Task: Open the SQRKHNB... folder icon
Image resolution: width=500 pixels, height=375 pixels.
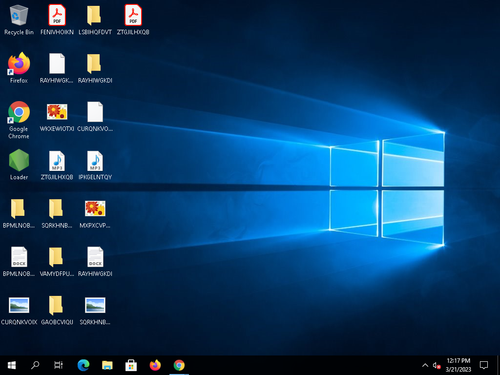Action: click(57, 209)
